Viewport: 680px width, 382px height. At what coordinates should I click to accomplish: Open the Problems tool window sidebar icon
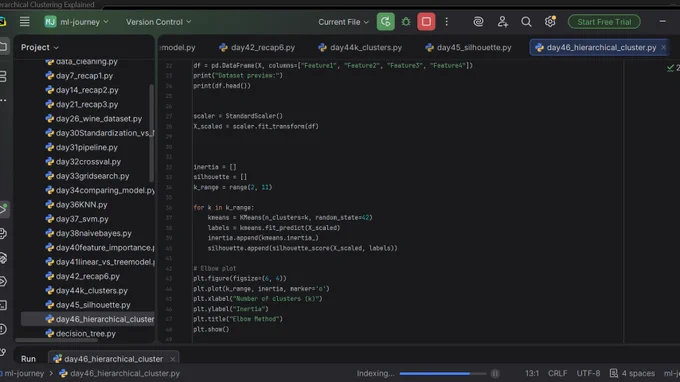tap(3, 330)
